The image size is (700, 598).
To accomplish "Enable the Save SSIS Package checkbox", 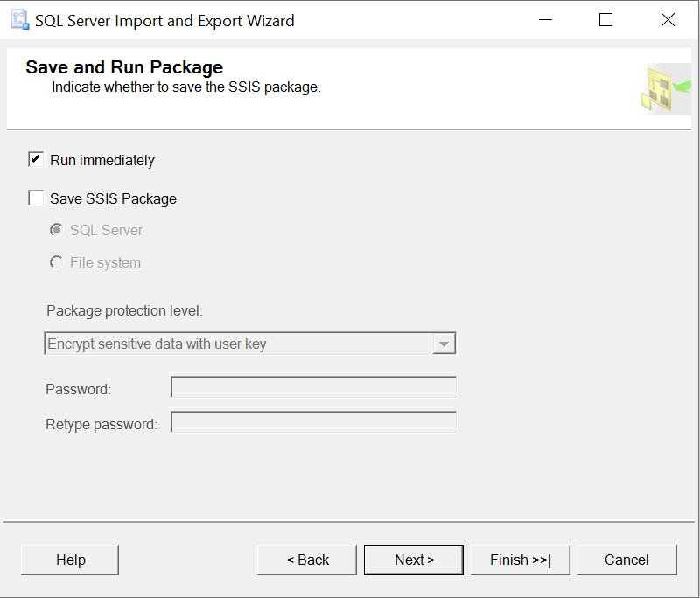I will tap(36, 198).
